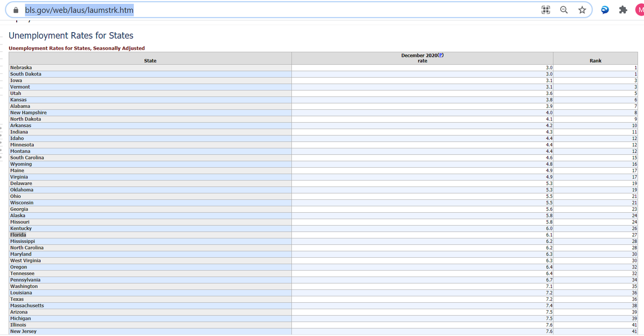Select Alabama in the table
Image resolution: width=644 pixels, height=336 pixels.
pyautogui.click(x=20, y=106)
